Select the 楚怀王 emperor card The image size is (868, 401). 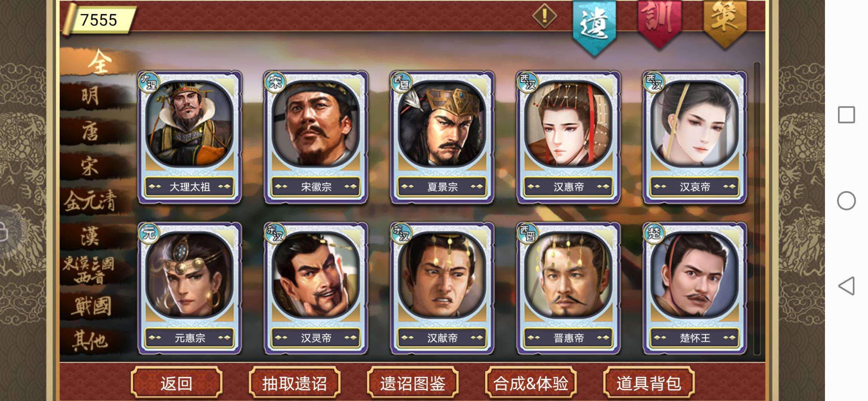click(694, 288)
